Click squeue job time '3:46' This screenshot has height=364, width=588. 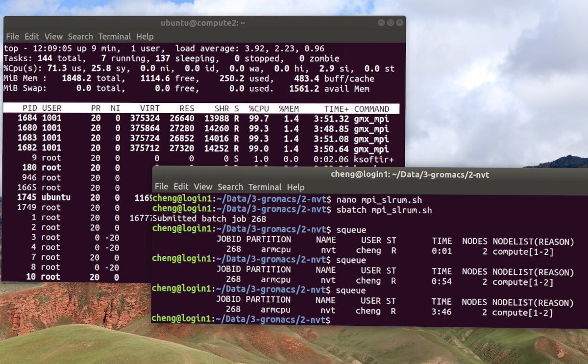click(441, 312)
